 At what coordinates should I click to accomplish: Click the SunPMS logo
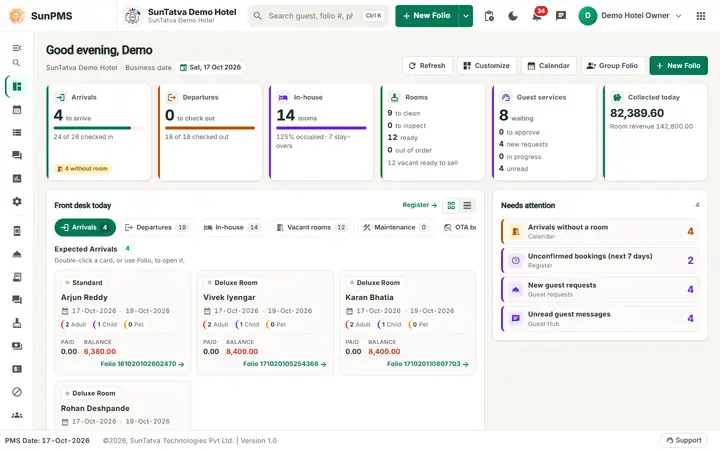pyautogui.click(x=41, y=16)
